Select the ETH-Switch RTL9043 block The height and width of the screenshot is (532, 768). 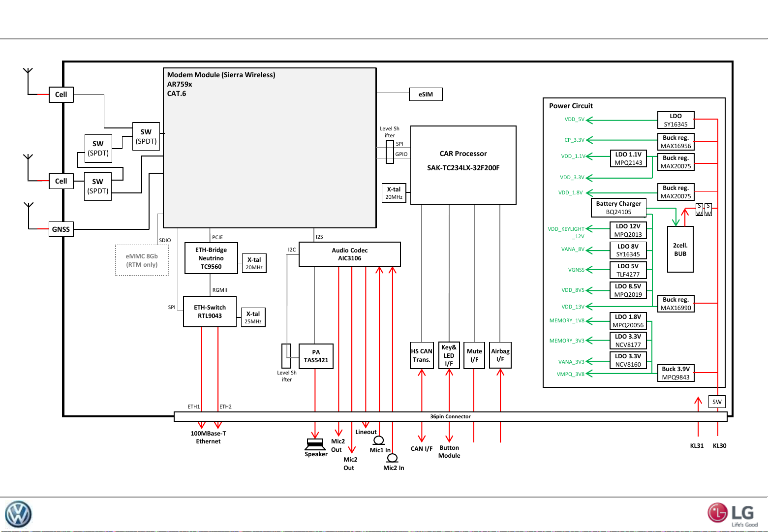[x=210, y=312]
